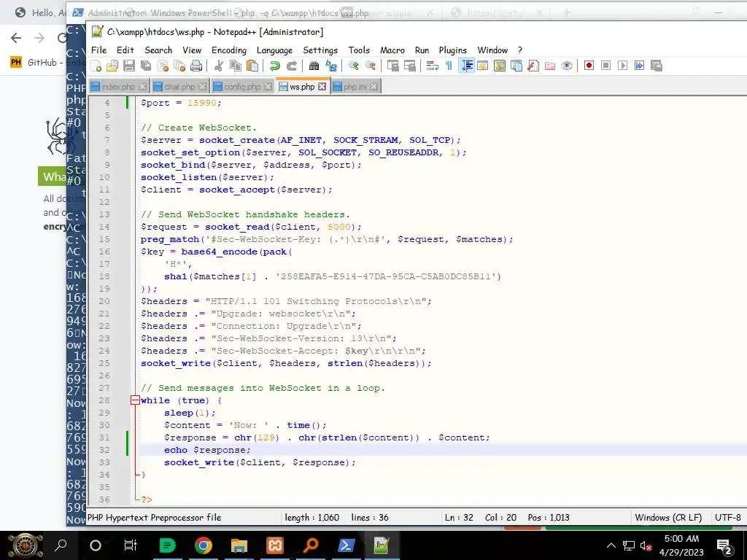747x560 pixels.
Task: Open the Language menu
Action: (274, 50)
